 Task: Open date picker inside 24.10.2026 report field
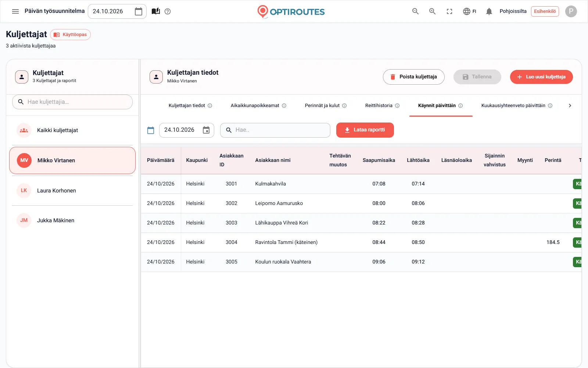206,130
